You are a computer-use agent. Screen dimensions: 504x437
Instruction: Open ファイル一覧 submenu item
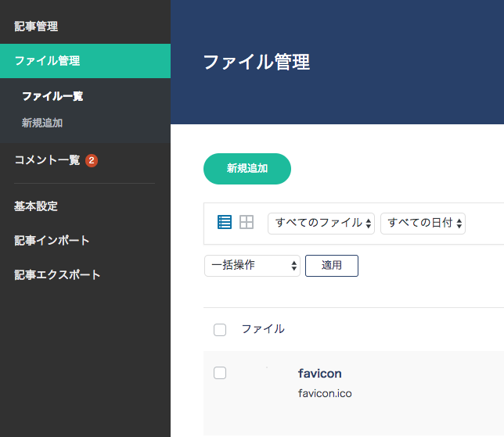click(52, 96)
